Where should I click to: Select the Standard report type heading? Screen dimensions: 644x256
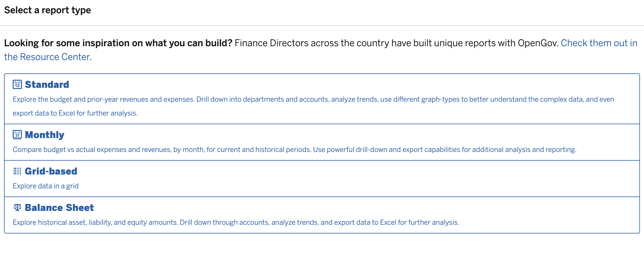click(47, 84)
